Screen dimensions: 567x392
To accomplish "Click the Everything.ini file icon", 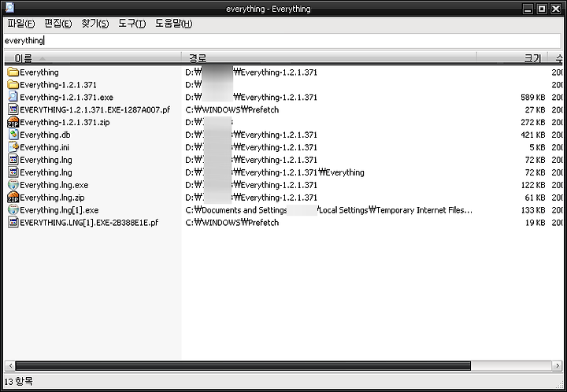I will [13, 147].
